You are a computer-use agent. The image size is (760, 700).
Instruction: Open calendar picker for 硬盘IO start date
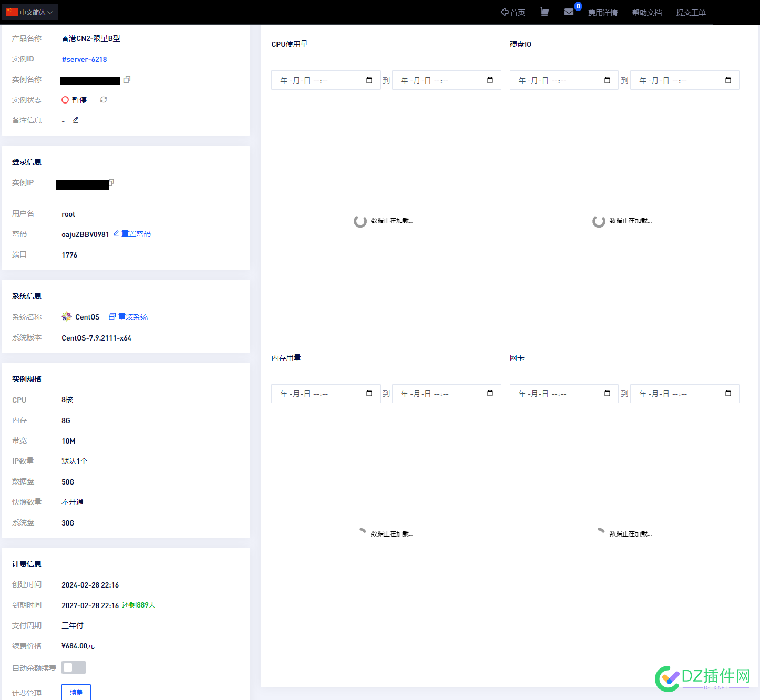(607, 80)
